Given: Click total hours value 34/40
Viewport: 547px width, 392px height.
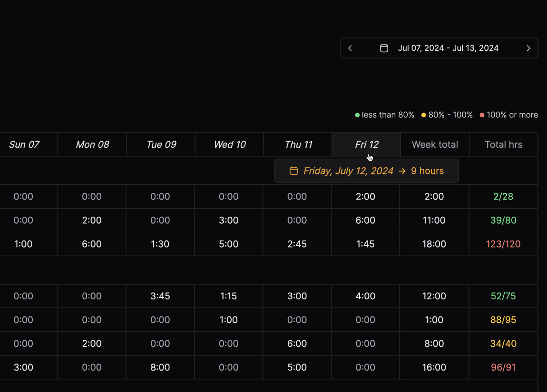Looking at the screenshot, I should [x=503, y=344].
